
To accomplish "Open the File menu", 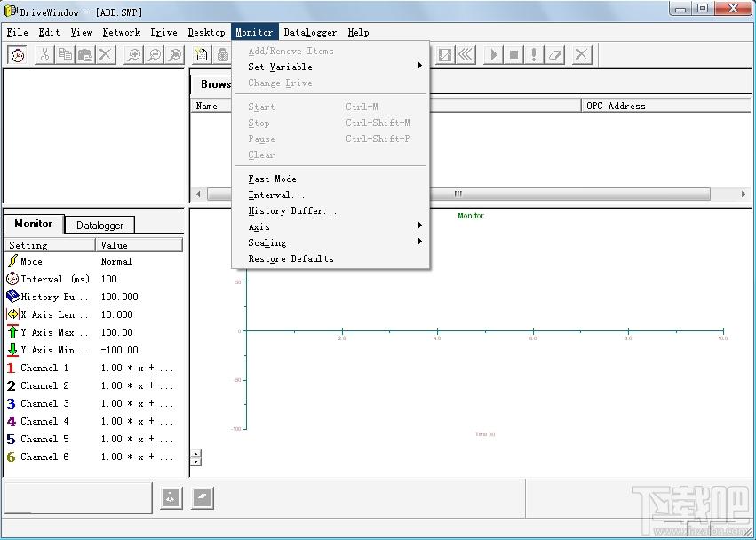I will coord(18,32).
